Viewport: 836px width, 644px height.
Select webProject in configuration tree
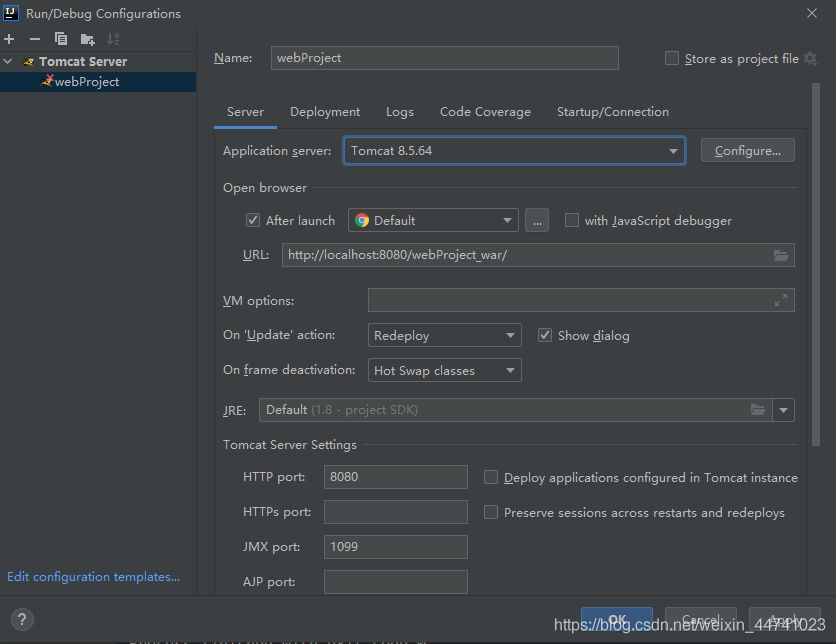[98, 82]
